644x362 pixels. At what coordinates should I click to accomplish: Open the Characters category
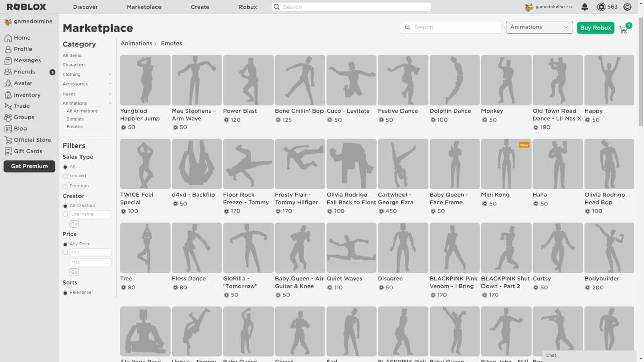74,65
